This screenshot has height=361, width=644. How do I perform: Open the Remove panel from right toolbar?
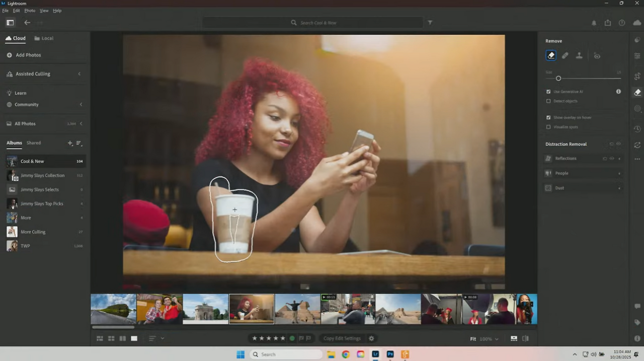coord(637,92)
